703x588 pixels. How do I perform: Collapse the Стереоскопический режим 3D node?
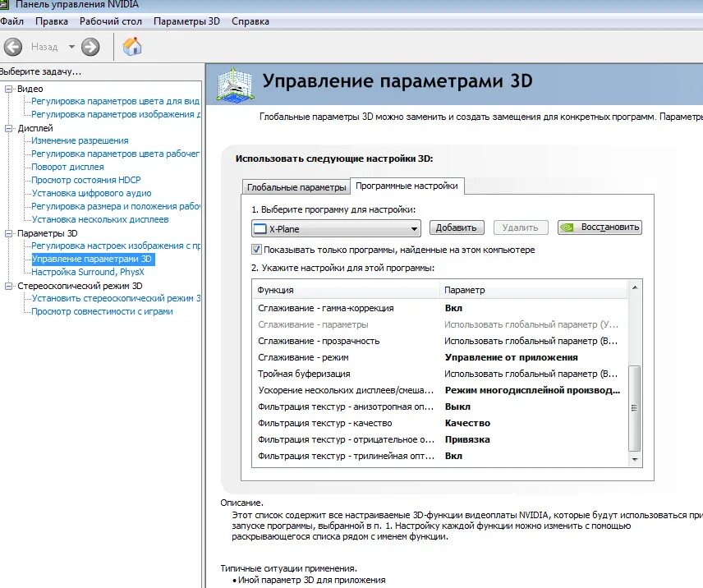click(x=8, y=286)
